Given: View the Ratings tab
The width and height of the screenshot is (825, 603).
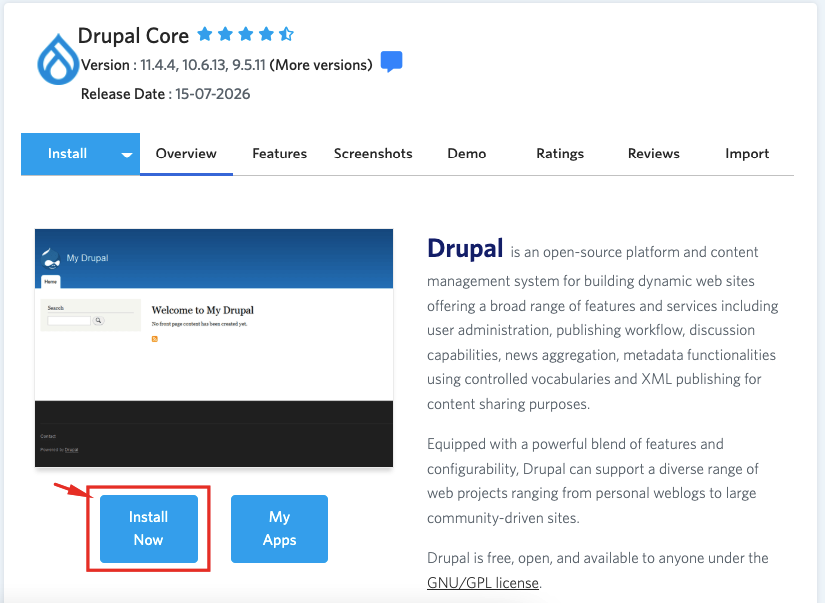Looking at the screenshot, I should click(560, 154).
